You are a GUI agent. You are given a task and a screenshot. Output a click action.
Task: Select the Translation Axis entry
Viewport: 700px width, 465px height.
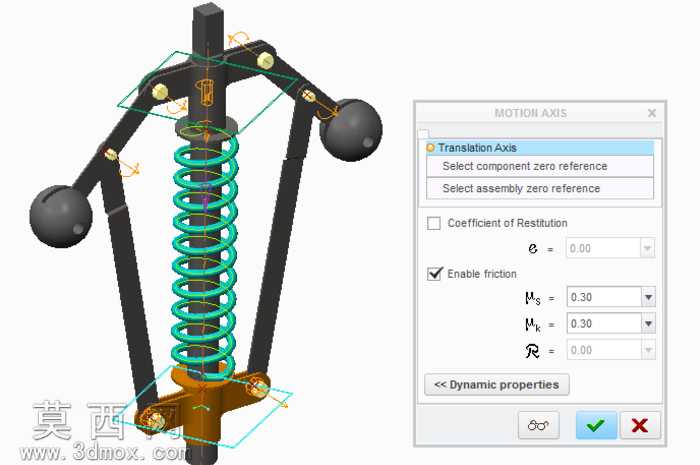point(540,148)
